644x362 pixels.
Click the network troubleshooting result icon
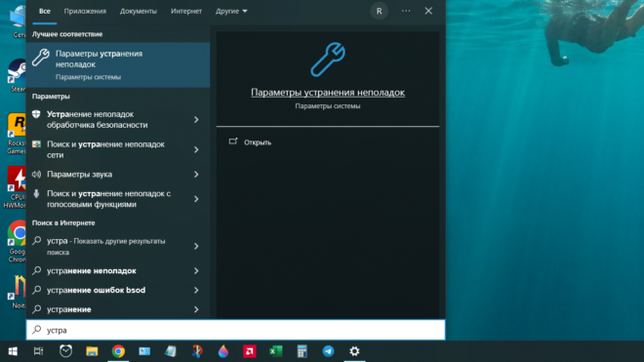(x=36, y=144)
